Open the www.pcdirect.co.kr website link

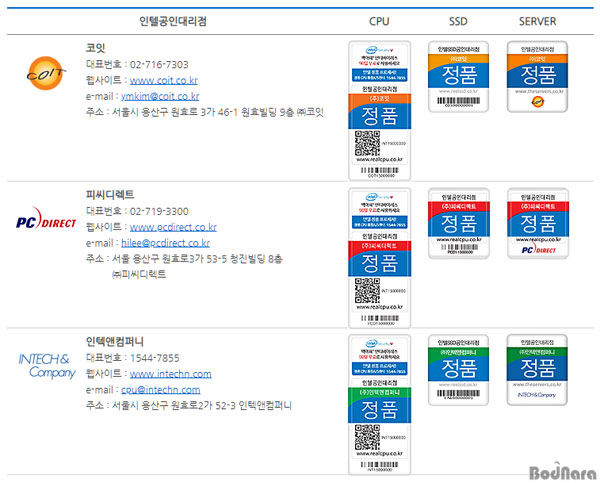(x=173, y=227)
